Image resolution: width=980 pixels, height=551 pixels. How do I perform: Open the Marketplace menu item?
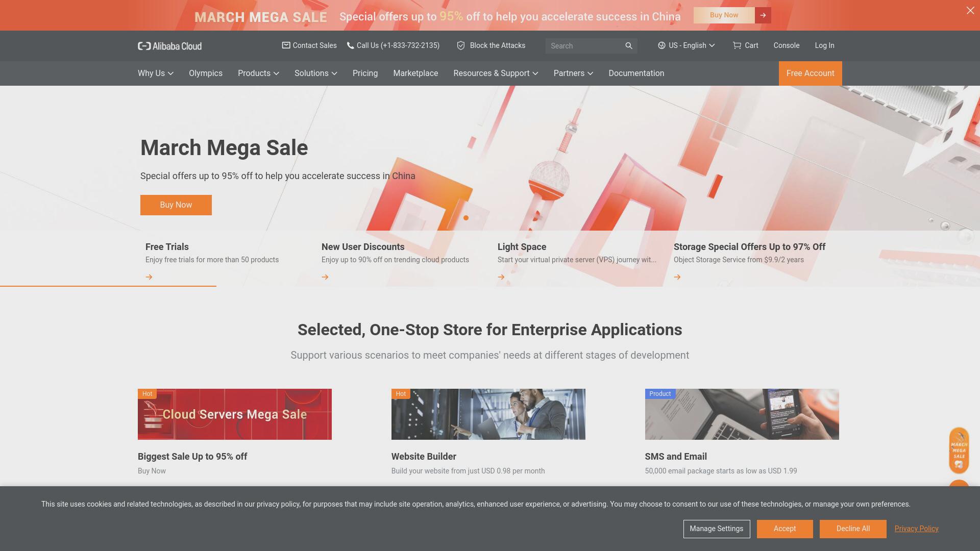coord(415,73)
